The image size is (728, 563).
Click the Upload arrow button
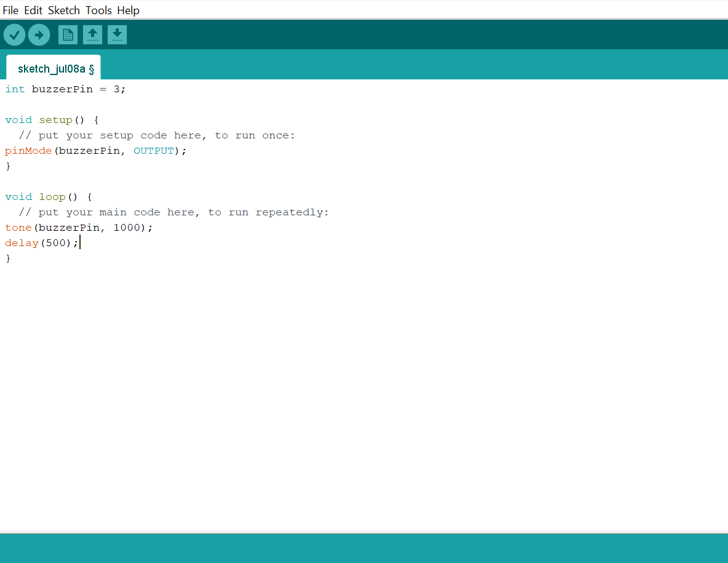point(39,35)
